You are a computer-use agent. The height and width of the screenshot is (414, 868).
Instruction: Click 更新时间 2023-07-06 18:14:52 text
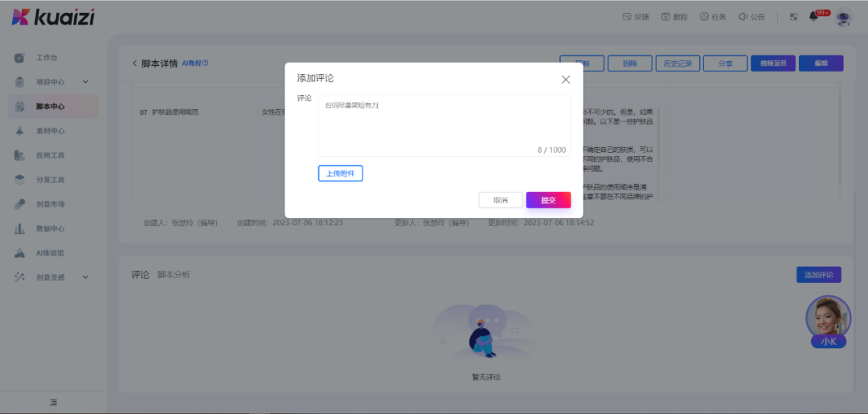coord(541,223)
